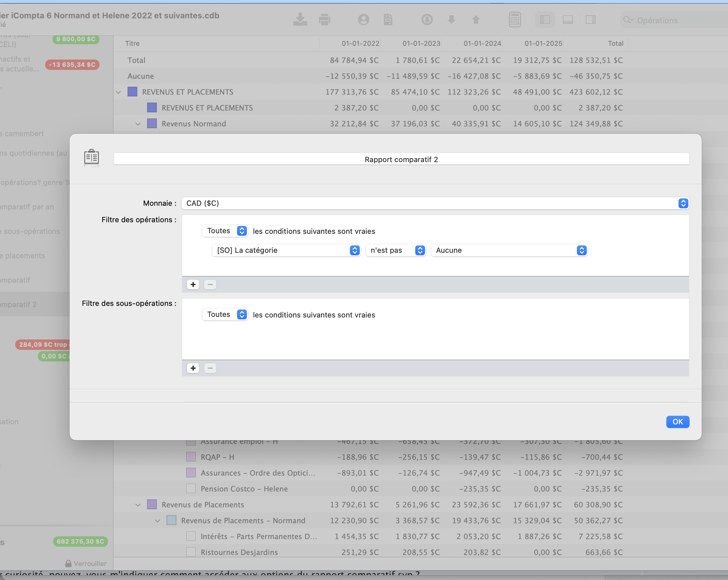Click the circled down-arrow toolbar icon
The width and height of the screenshot is (728, 580).
pos(427,20)
